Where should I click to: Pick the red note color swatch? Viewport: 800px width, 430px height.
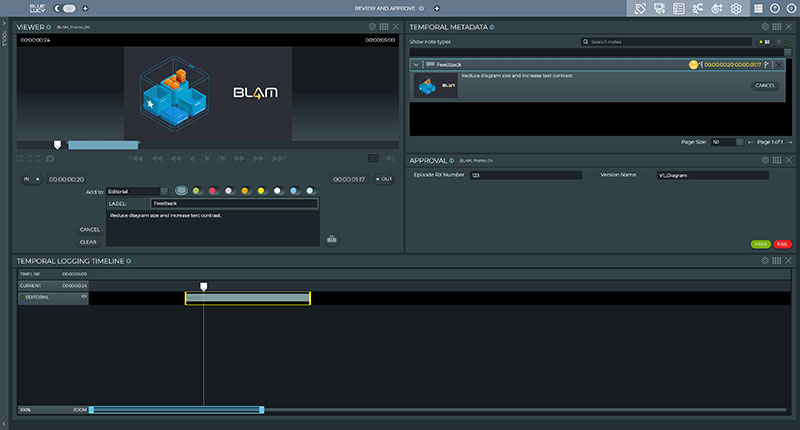click(x=213, y=191)
